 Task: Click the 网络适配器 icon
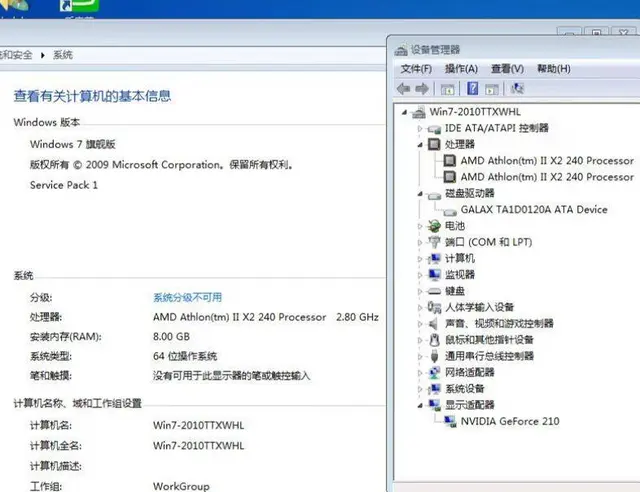(434, 372)
